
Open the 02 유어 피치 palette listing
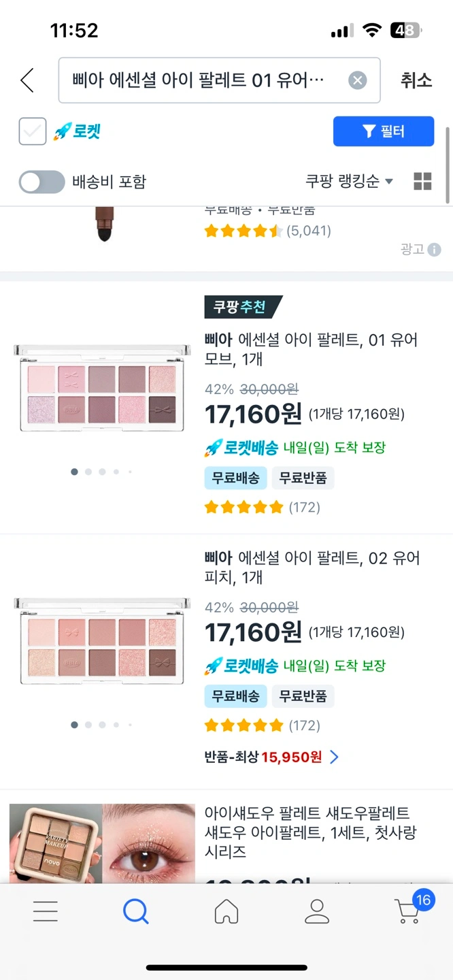tap(312, 568)
